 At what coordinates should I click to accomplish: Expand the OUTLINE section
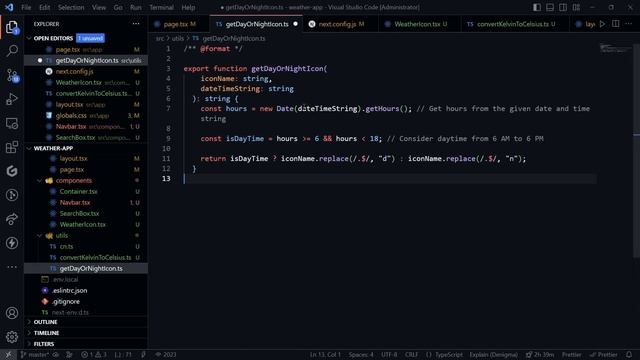pos(86,322)
